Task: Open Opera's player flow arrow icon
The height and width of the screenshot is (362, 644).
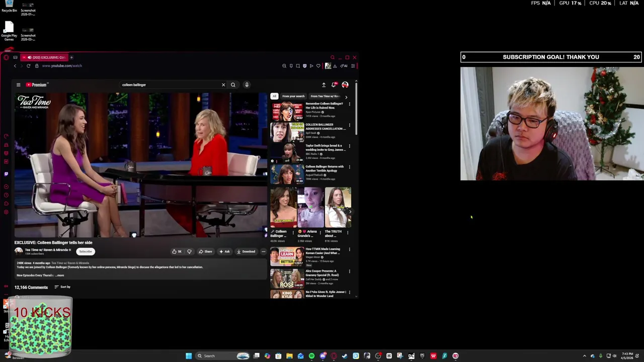Action: click(311, 66)
